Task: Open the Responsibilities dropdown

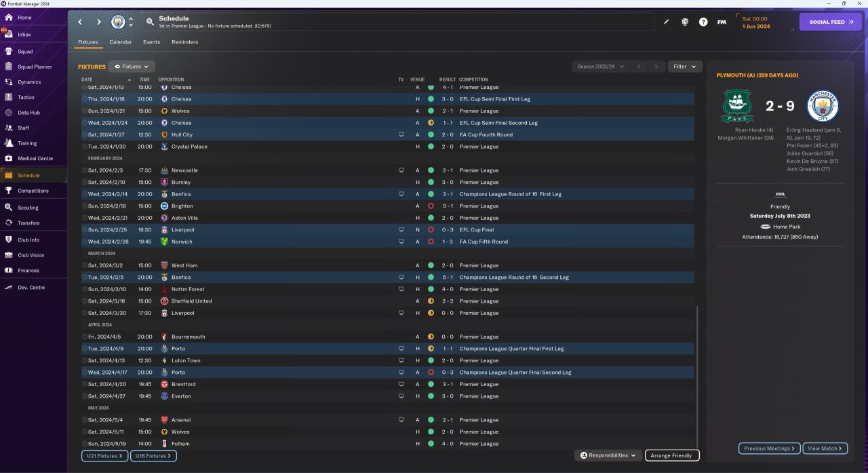Action: 608,455
